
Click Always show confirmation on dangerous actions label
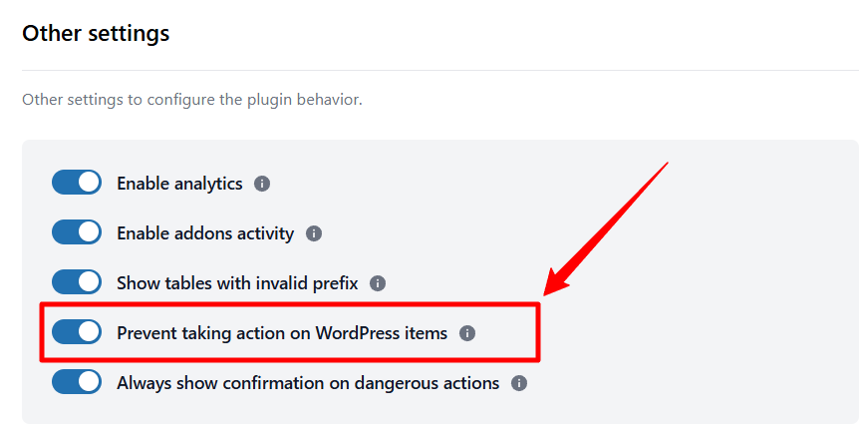coord(308,383)
